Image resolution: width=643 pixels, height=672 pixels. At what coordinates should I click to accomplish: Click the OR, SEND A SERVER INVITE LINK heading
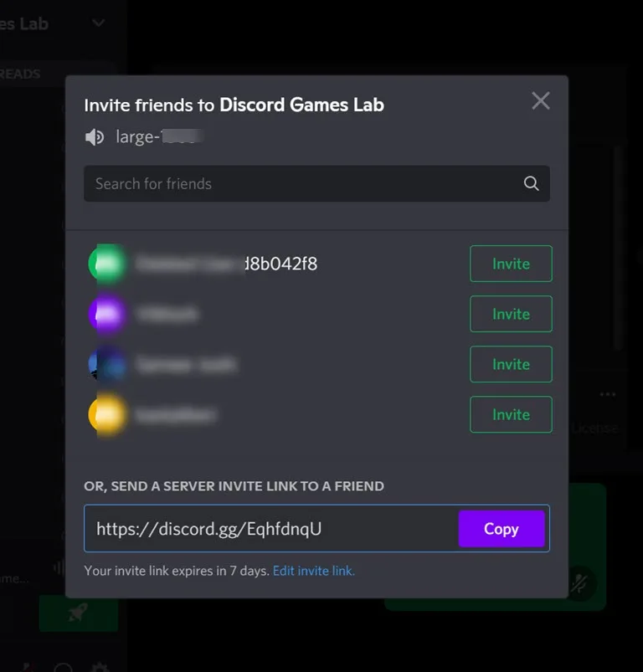point(234,486)
